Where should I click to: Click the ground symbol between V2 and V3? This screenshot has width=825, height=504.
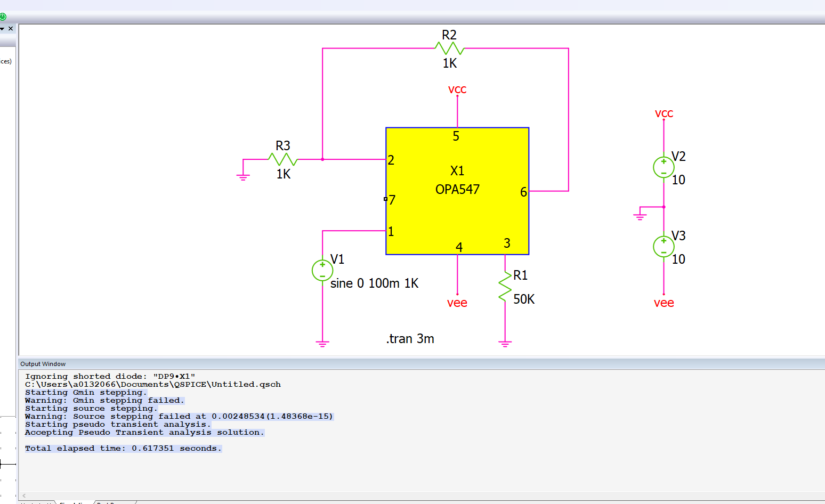[640, 216]
